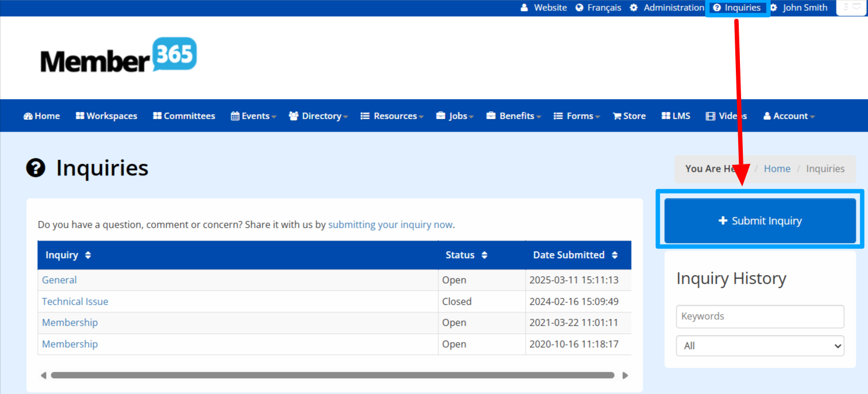Screen dimensions: 868x394
Task: Sort table by Inquiry column
Action: (68, 255)
